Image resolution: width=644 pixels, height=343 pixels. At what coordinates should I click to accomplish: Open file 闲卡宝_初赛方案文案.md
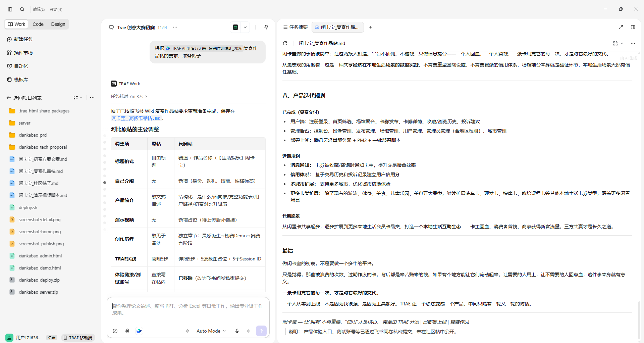(x=43, y=159)
